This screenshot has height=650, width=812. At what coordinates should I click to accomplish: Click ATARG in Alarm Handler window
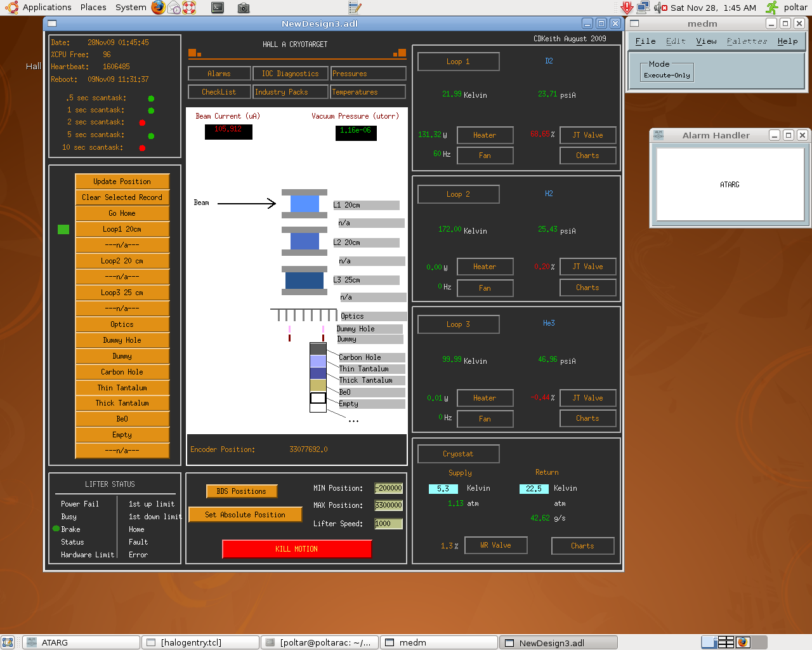tap(730, 185)
